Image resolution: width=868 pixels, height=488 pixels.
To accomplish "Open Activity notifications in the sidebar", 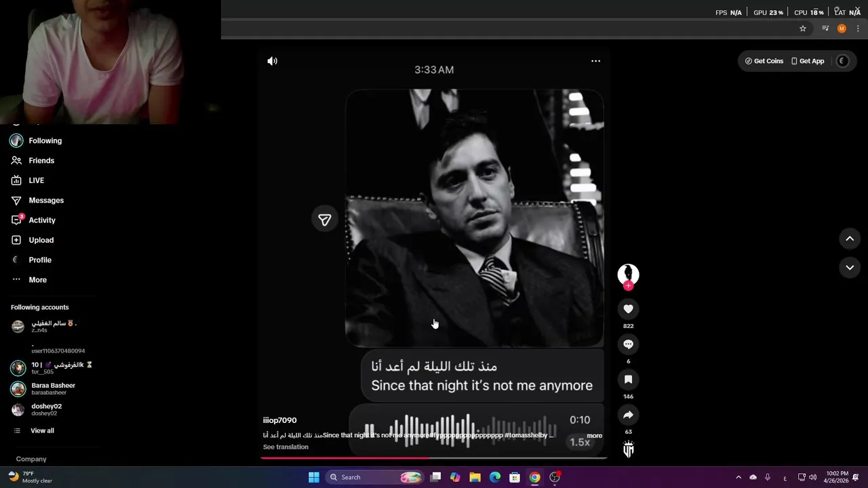I will (x=33, y=220).
